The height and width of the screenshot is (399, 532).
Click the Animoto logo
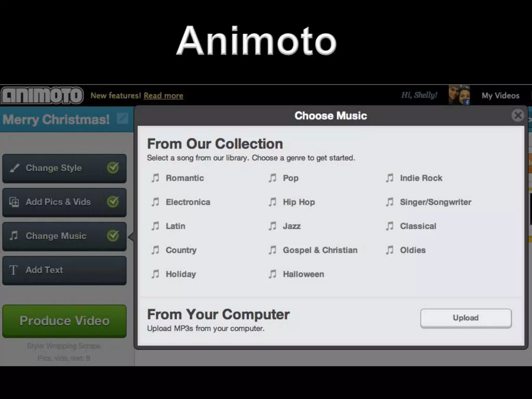click(42, 95)
